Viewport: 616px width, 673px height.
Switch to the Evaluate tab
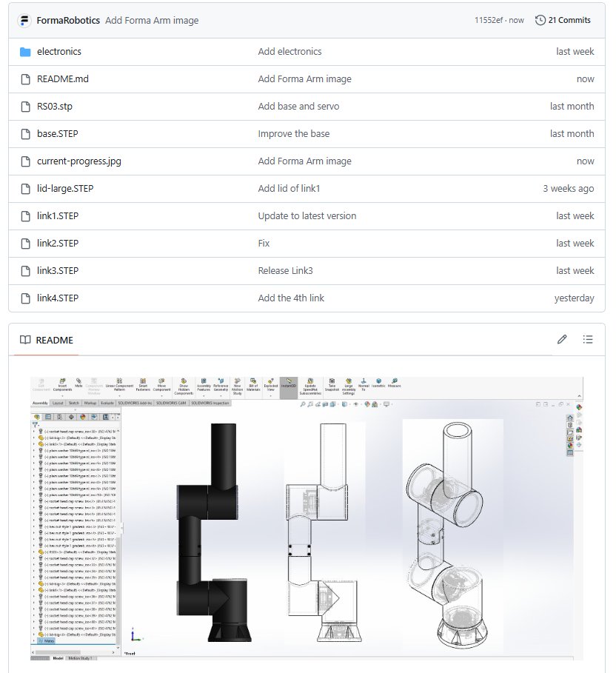(x=106, y=404)
